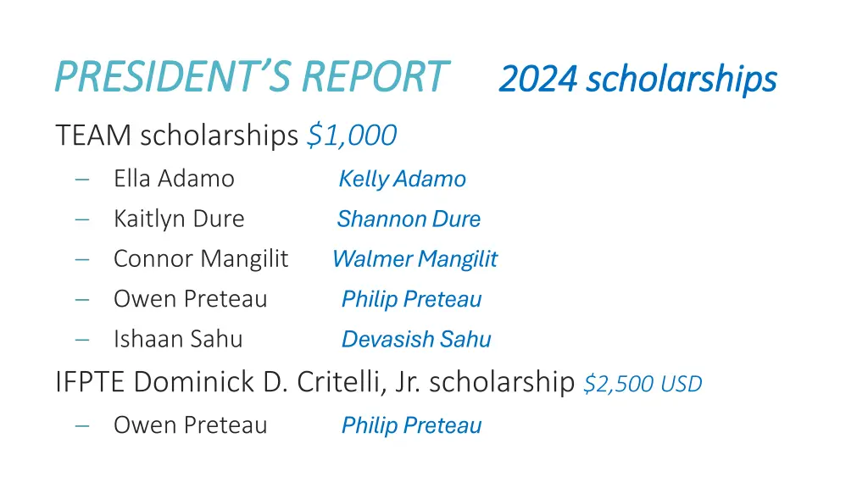
Task: Click the TEAM scholarships heading text
Action: point(176,136)
